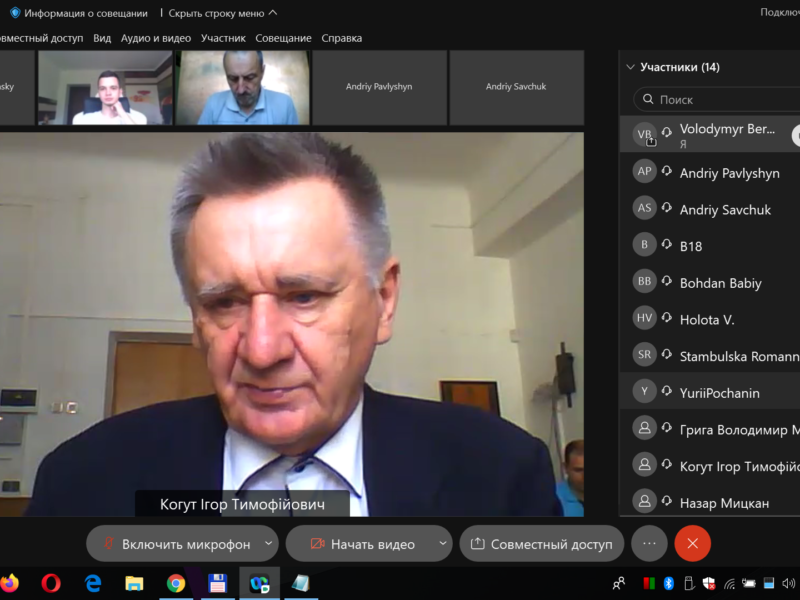Hide the menu bar via Скрыть строку меню
The height and width of the screenshot is (600, 800).
(x=222, y=13)
